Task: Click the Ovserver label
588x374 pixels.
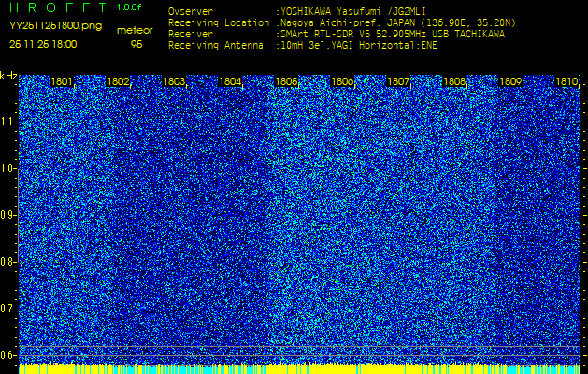Action: coord(191,11)
